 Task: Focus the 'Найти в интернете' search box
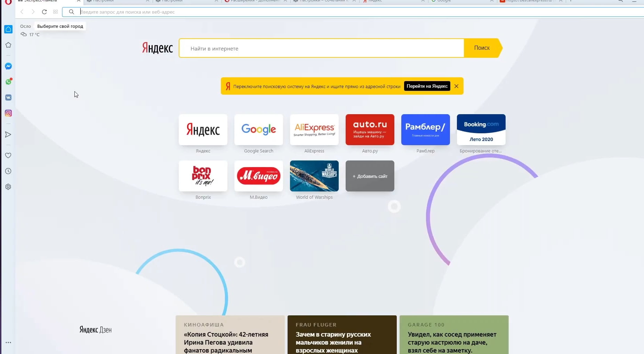coord(322,48)
